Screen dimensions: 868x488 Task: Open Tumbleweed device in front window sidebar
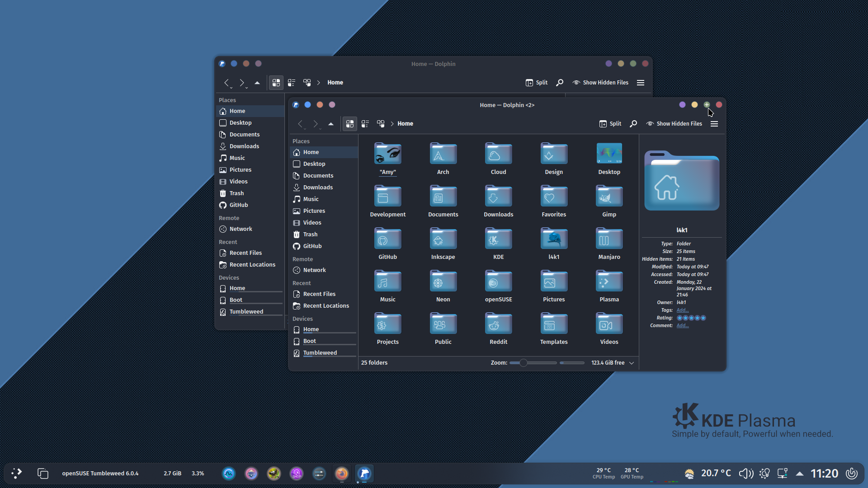324,353
